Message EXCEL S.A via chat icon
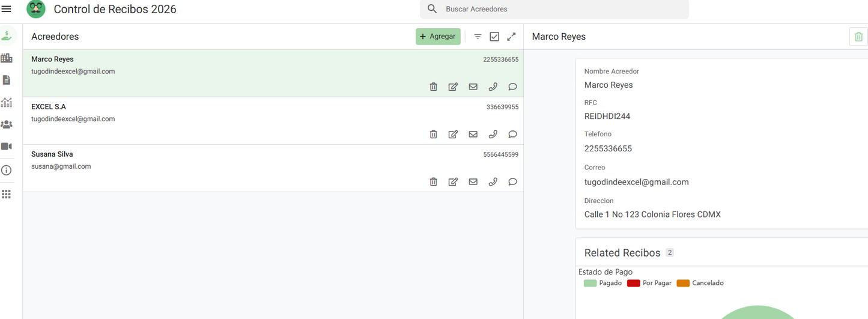The width and height of the screenshot is (868, 319). coord(512,134)
